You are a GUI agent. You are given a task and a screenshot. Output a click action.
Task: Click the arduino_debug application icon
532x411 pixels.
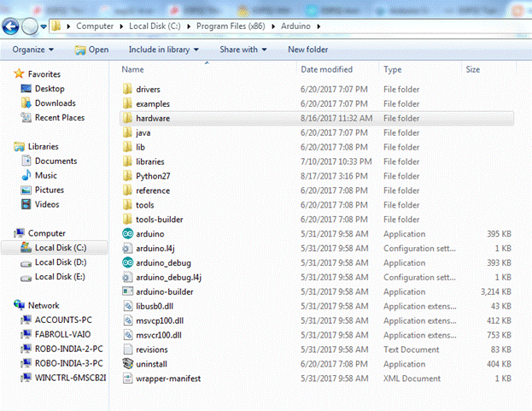pos(127,262)
